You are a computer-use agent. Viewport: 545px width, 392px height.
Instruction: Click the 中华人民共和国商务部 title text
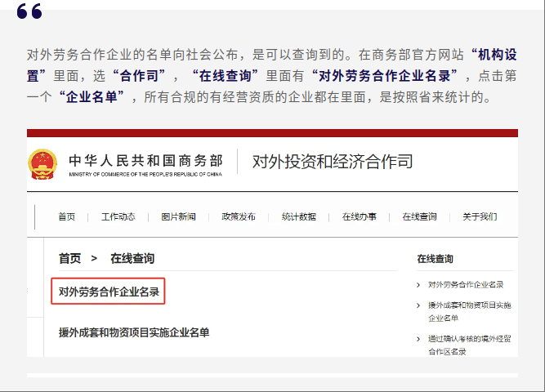145,161
